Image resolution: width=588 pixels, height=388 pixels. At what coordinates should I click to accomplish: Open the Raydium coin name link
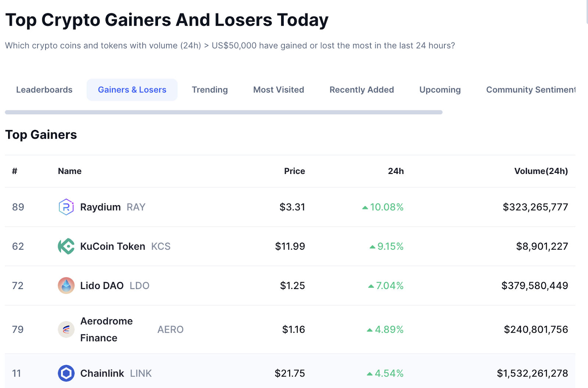(100, 207)
